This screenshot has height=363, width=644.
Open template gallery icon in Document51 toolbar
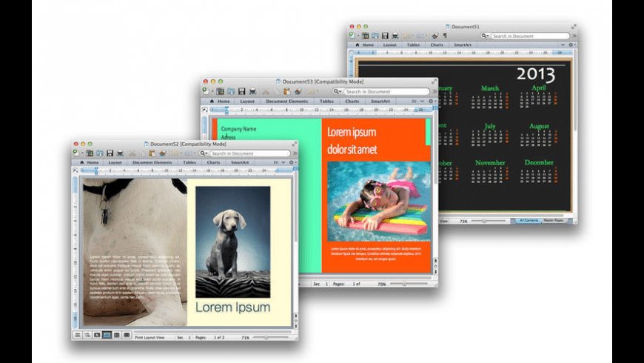click(x=365, y=36)
